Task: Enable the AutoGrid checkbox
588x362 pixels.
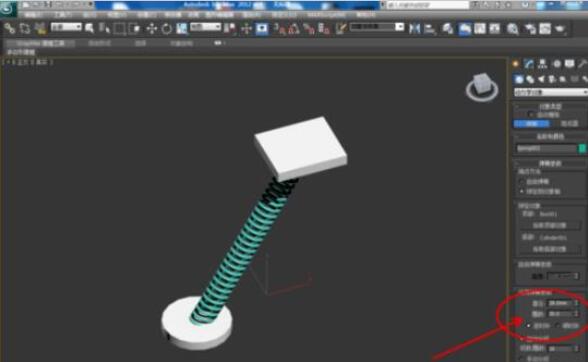Action: click(x=530, y=114)
